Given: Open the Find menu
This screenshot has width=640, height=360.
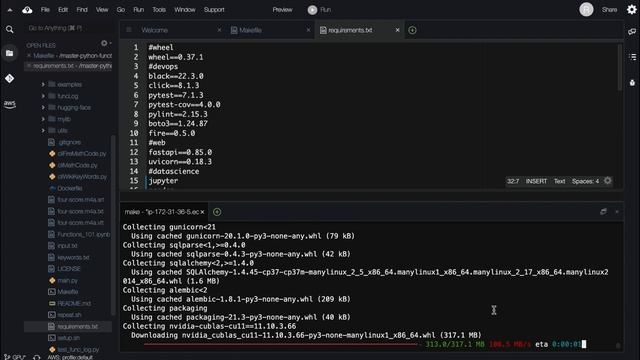Looking at the screenshot, I should [x=82, y=10].
